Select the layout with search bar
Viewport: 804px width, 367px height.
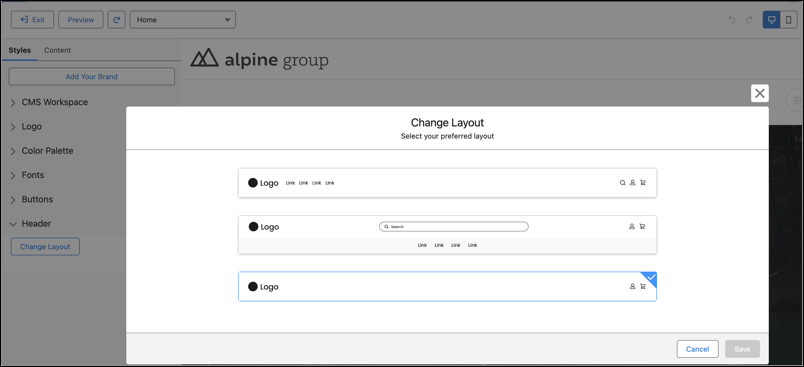coord(447,235)
